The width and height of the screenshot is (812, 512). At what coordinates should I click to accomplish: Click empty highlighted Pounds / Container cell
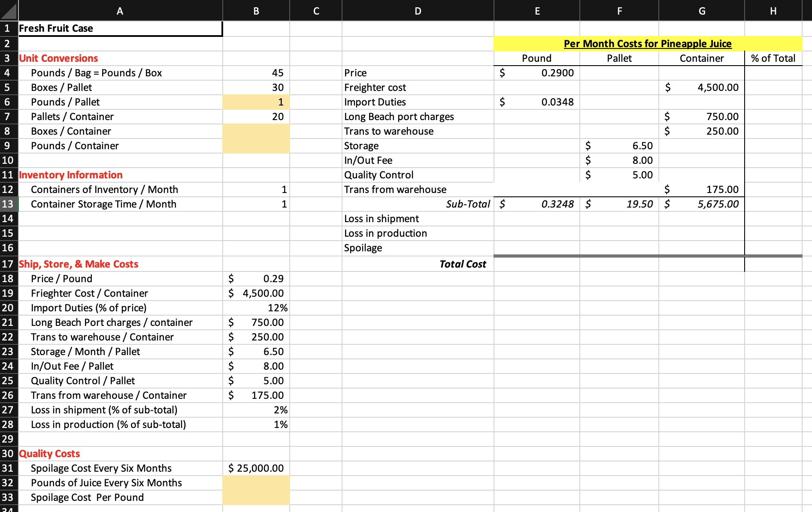click(x=256, y=146)
